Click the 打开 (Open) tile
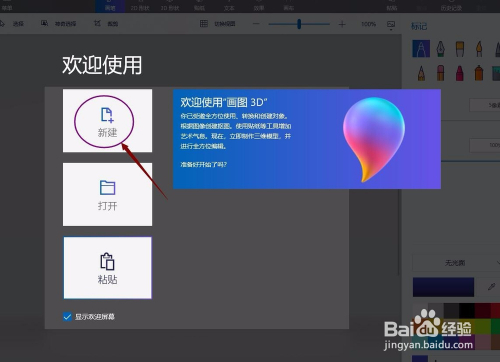 pyautogui.click(x=107, y=194)
